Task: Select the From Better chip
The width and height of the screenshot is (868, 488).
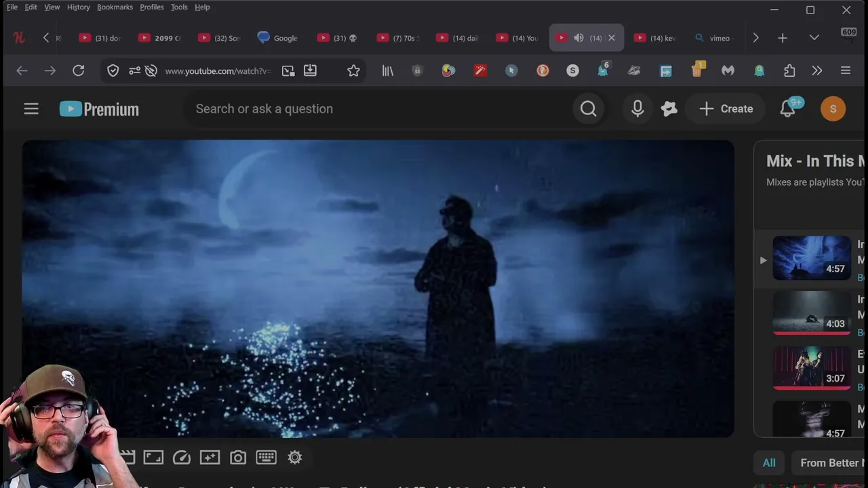Action: click(x=829, y=463)
